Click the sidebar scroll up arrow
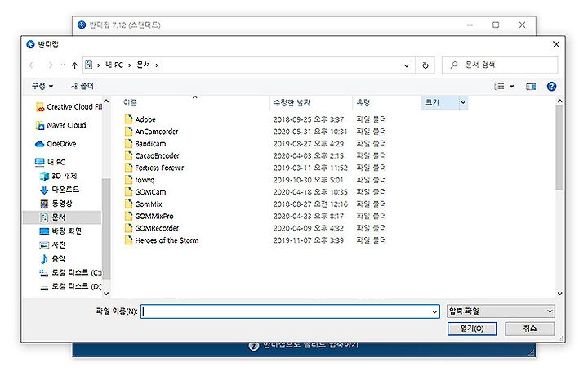Screen dimensions: 588x372 coord(106,101)
